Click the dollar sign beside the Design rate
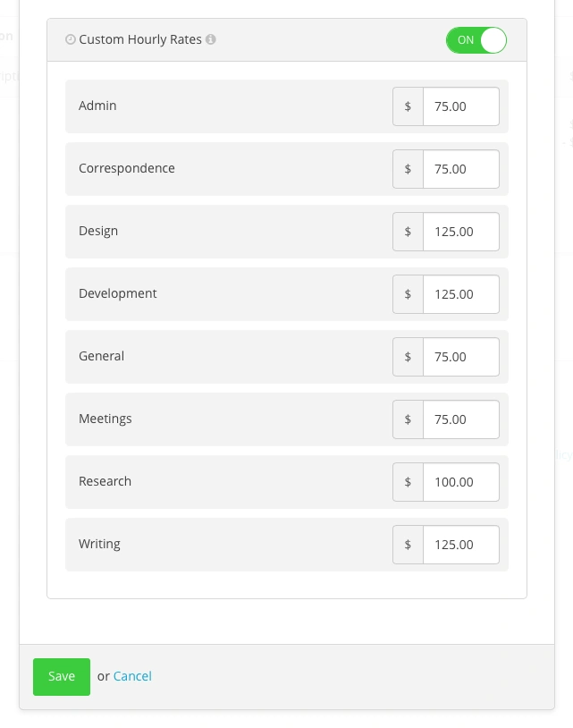 coord(408,231)
